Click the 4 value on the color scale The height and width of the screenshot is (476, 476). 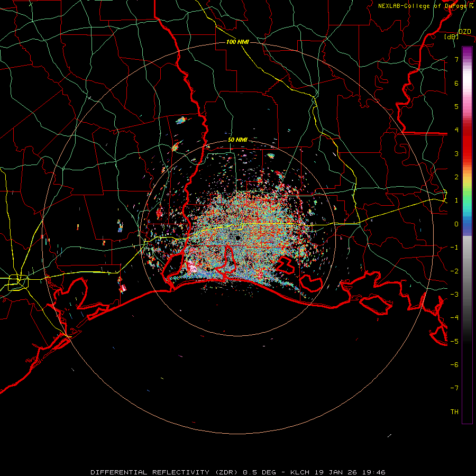[x=456, y=130]
